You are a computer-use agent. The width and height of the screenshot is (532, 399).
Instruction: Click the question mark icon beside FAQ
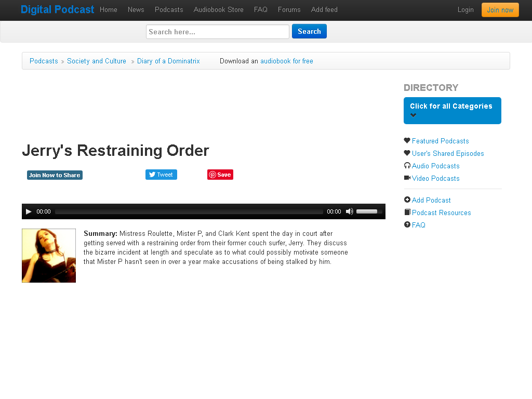tap(407, 224)
